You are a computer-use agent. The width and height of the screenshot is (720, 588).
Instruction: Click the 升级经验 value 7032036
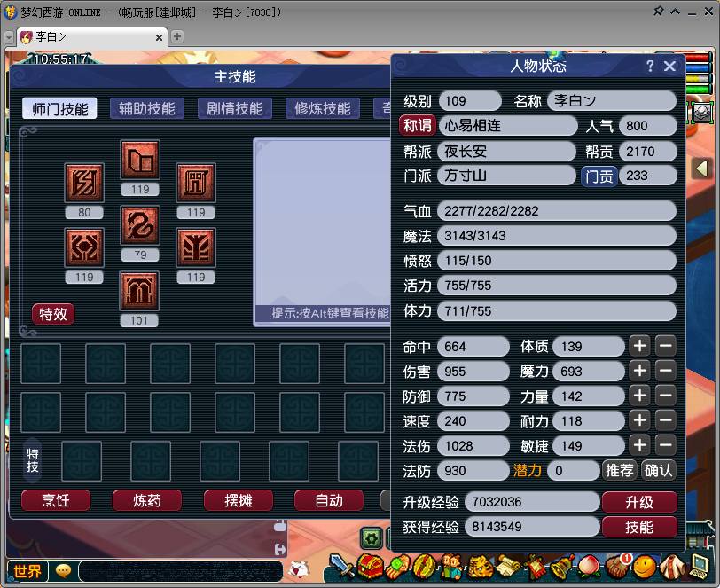pos(532,502)
